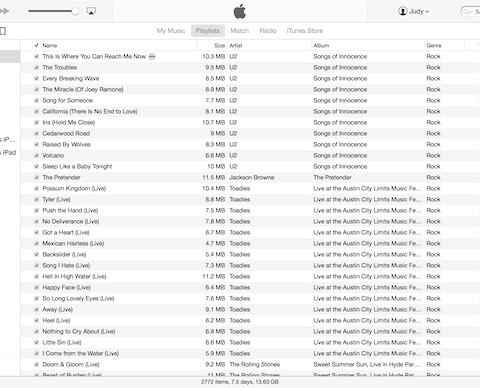Click the device icon below the playback controls
The width and height of the screenshot is (480, 388).
pos(3,31)
